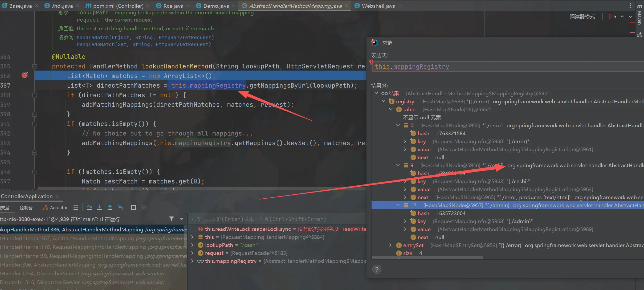This screenshot has width=644, height=290.
Task: Expand the entrySet tree node
Action: click(390, 245)
